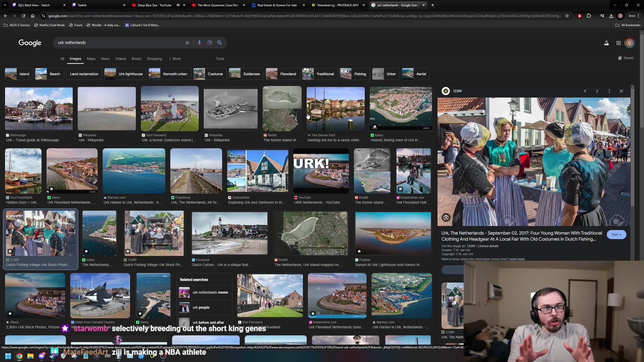
Task: Switch to the Maps tab
Action: [x=91, y=59]
